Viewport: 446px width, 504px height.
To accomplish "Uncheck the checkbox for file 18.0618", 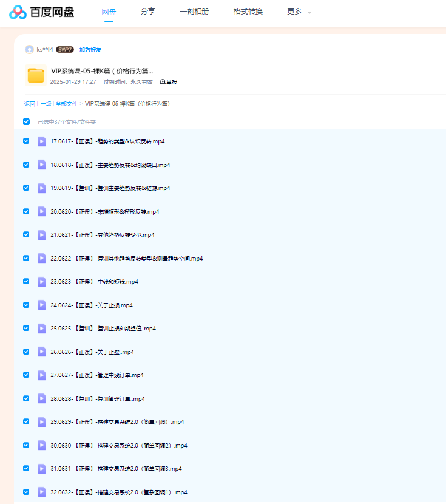I will coord(26,165).
